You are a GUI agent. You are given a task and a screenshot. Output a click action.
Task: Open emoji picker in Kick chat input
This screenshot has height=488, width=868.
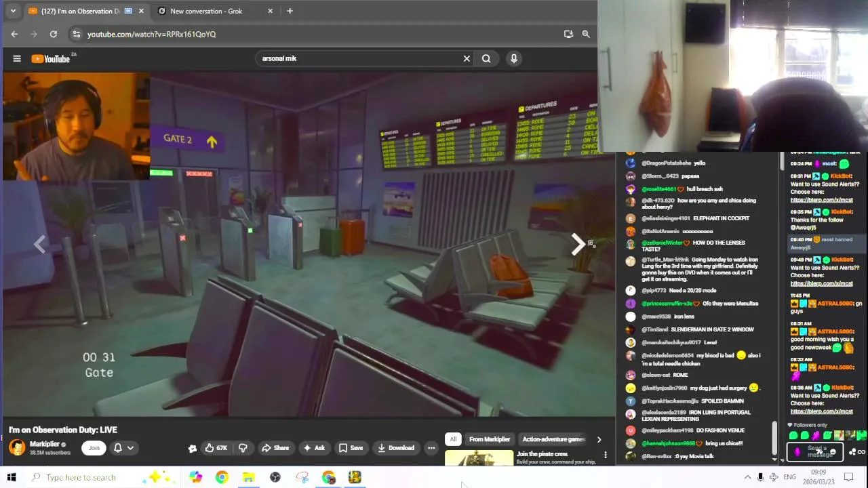pos(833,451)
